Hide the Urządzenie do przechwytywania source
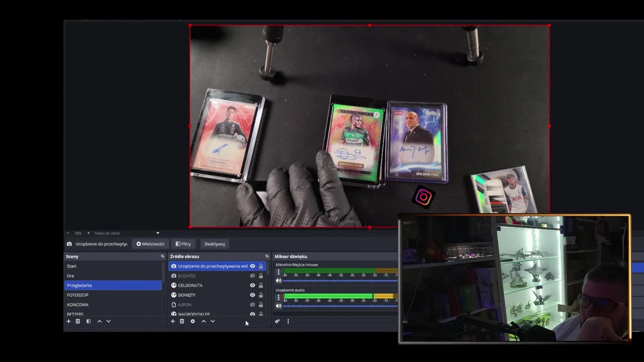The height and width of the screenshot is (362, 644). pyautogui.click(x=253, y=266)
